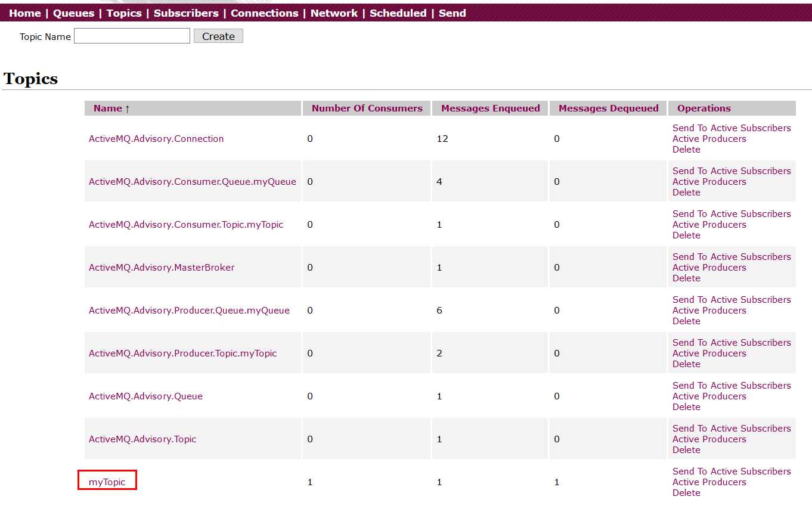Open ActiveMQ.Advisory.Connection topic
This screenshot has width=812, height=515.
tap(156, 139)
